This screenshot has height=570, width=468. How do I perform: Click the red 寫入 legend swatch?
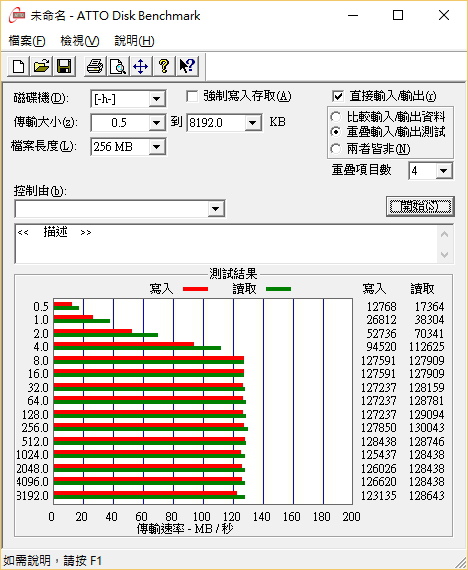(x=196, y=289)
